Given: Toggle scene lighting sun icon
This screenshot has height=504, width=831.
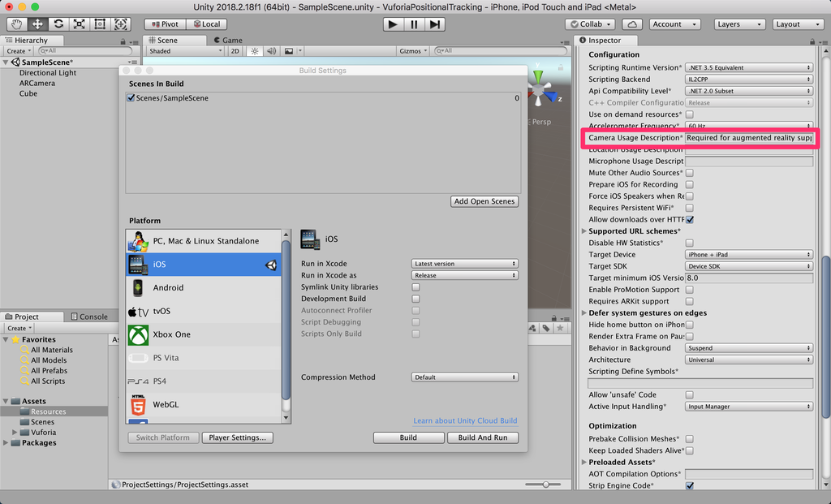Looking at the screenshot, I should coord(255,51).
